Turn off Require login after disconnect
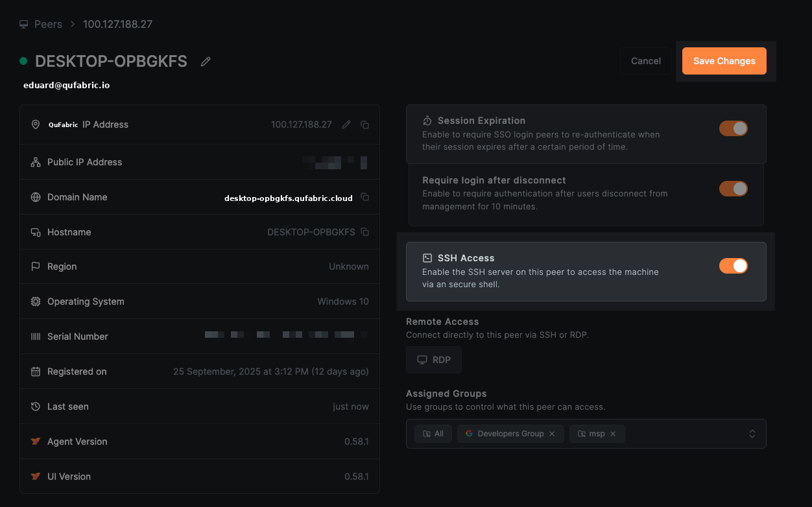 (733, 188)
